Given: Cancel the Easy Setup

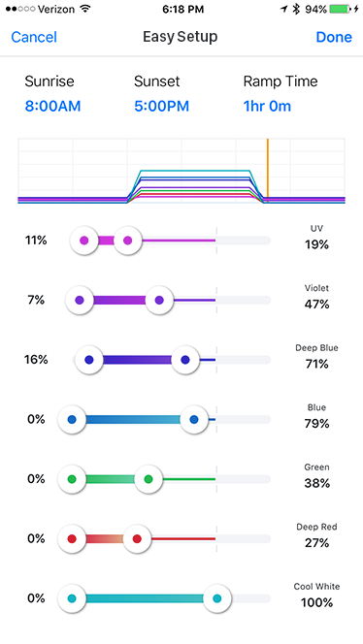Looking at the screenshot, I should coord(34,37).
